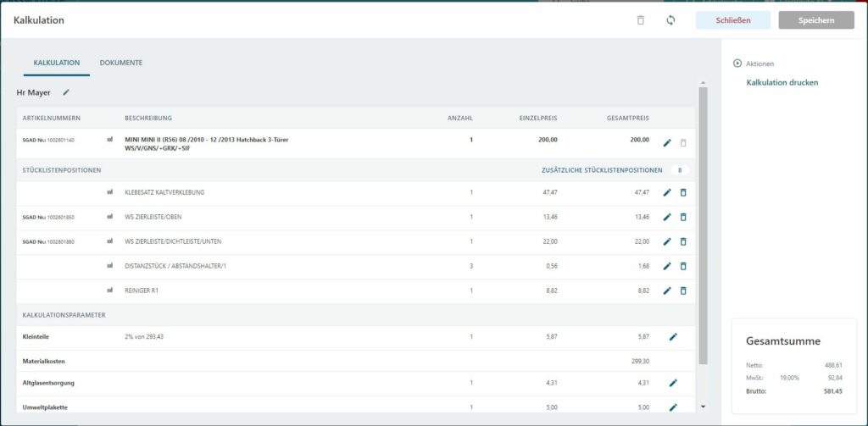The width and height of the screenshot is (868, 426).
Task: Open stock chart icon for REINIGER R1
Action: [110, 290]
